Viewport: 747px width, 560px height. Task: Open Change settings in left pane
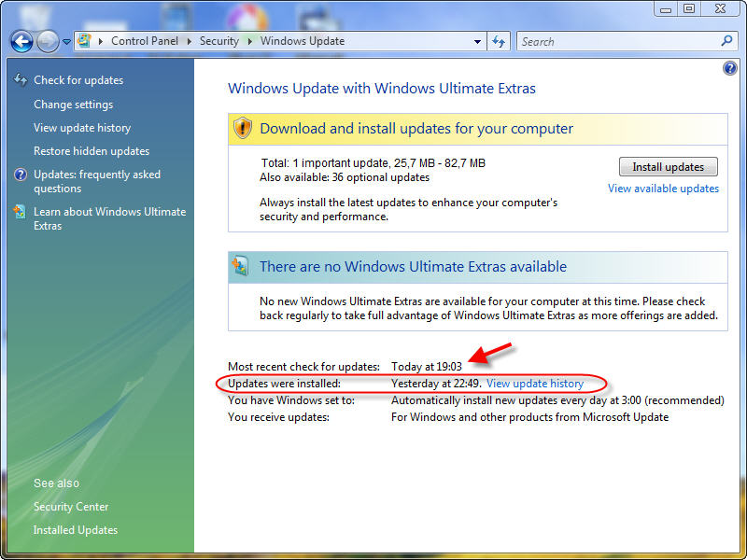73,105
